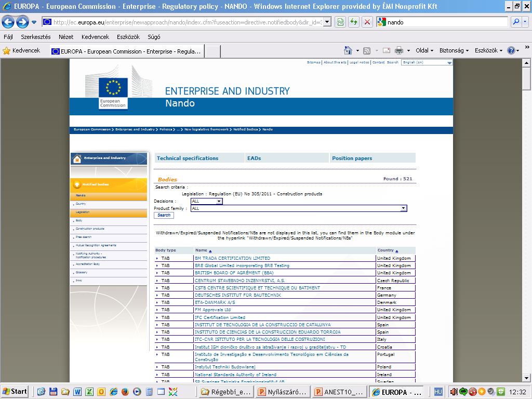Open the Firefox icon in quick launch
Image resolution: width=532 pixels, height=399 pixels.
click(125, 392)
